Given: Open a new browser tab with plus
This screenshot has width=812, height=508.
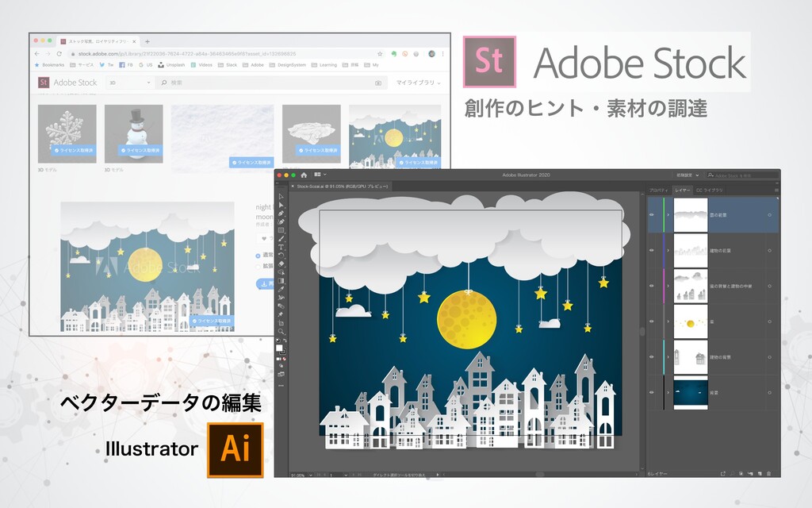Looking at the screenshot, I should coord(147,41).
